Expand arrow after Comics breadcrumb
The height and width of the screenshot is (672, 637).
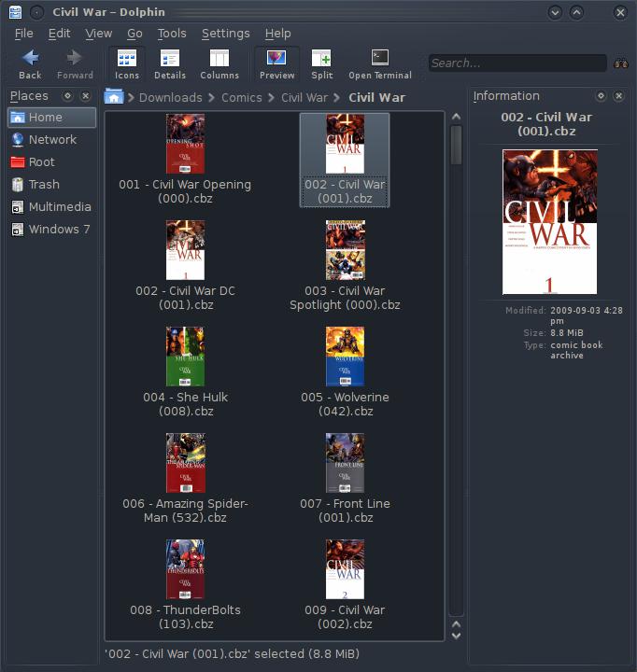(x=272, y=98)
